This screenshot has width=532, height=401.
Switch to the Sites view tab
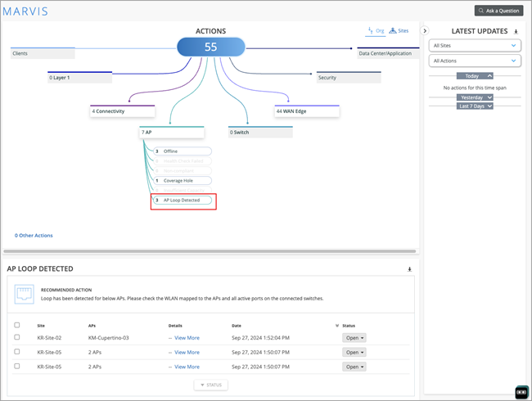[x=399, y=30]
